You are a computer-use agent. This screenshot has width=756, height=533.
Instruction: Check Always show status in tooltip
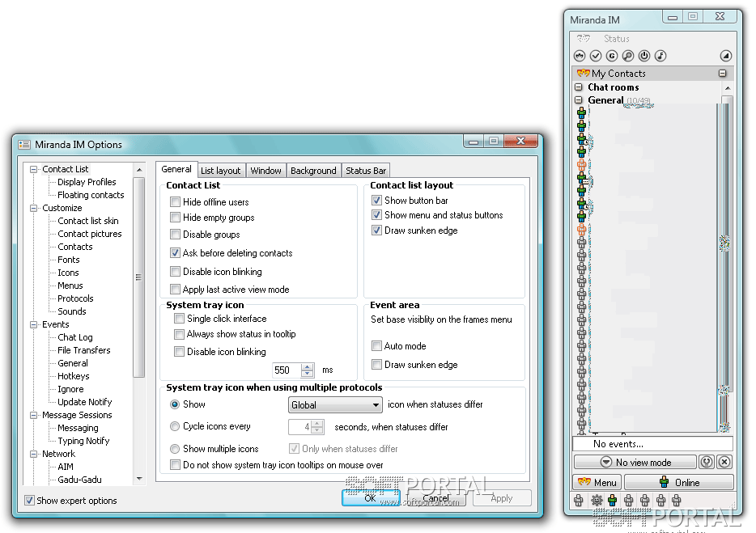[x=180, y=334]
